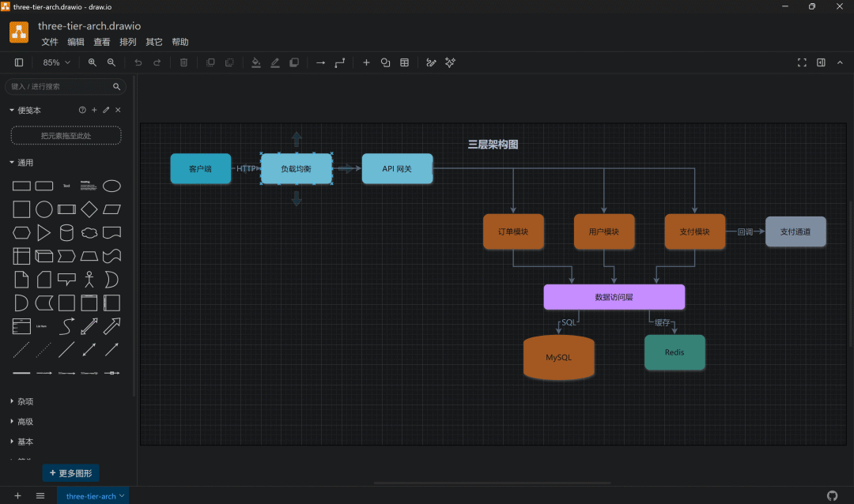854x504 pixels.
Task: Toggle fullscreen mode
Action: coord(803,62)
